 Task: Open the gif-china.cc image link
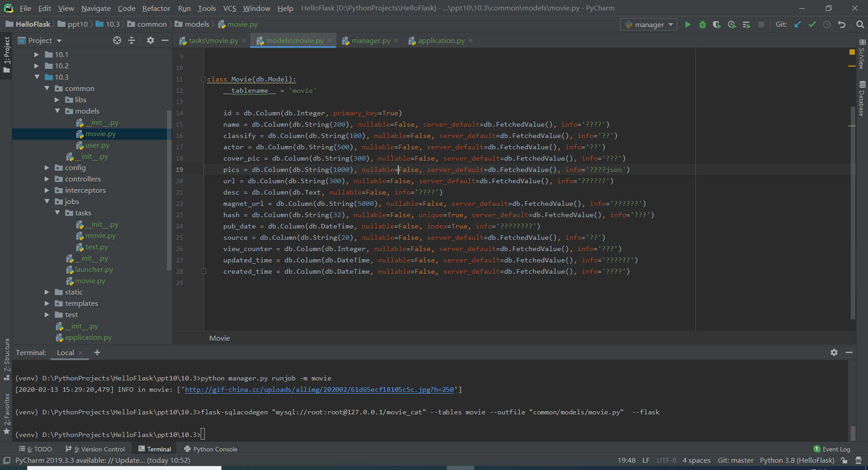click(x=319, y=389)
